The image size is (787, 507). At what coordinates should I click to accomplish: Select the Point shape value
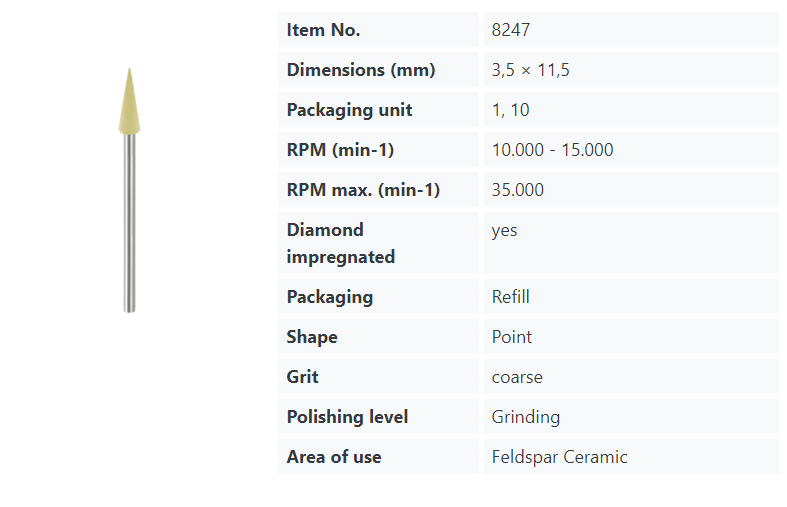tap(511, 337)
